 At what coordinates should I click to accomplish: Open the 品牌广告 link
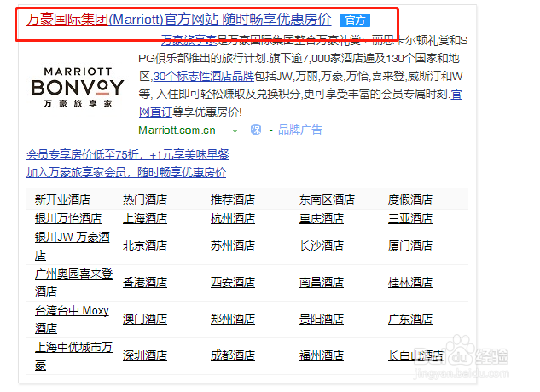(x=300, y=130)
